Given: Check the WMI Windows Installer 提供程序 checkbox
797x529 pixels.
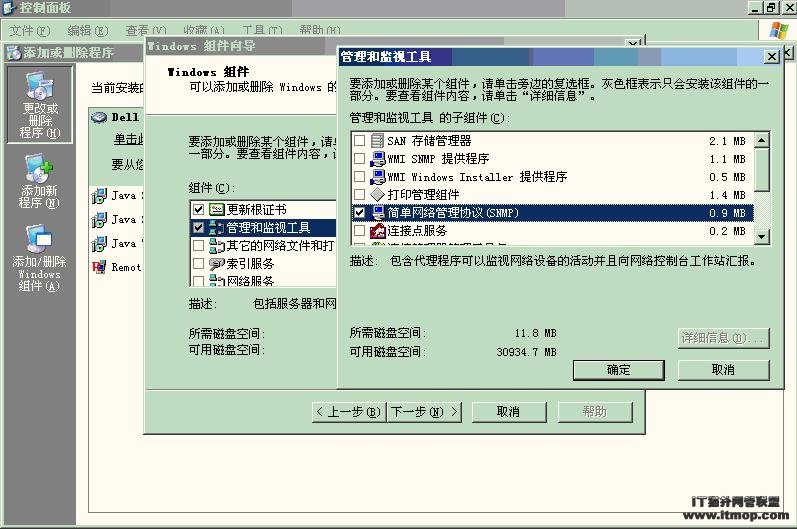Looking at the screenshot, I should coord(359,177).
